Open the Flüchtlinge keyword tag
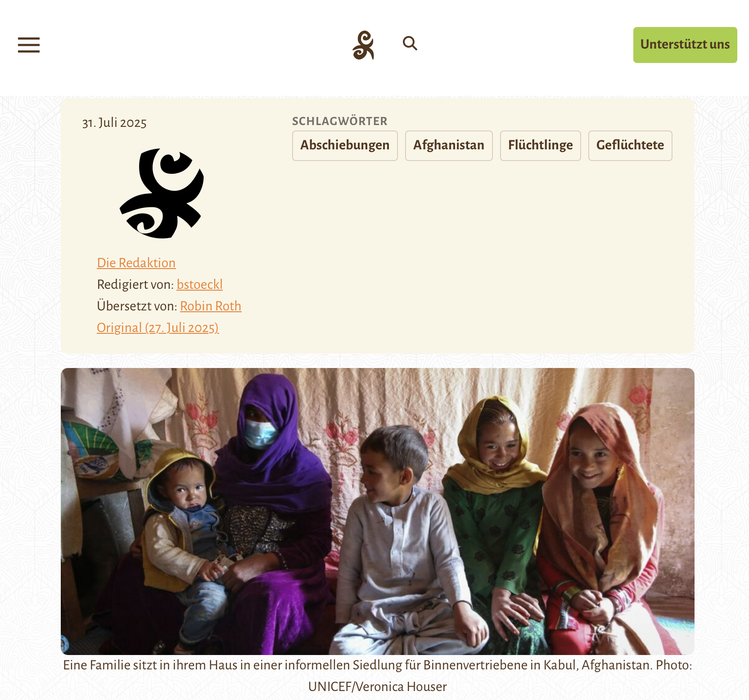Viewport: 749px width, 700px height. coord(540,145)
